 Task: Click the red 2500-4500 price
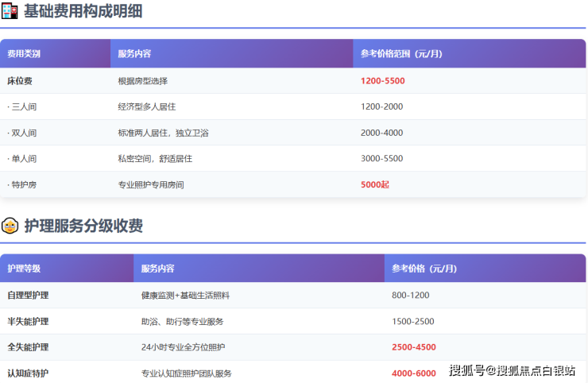[413, 347]
